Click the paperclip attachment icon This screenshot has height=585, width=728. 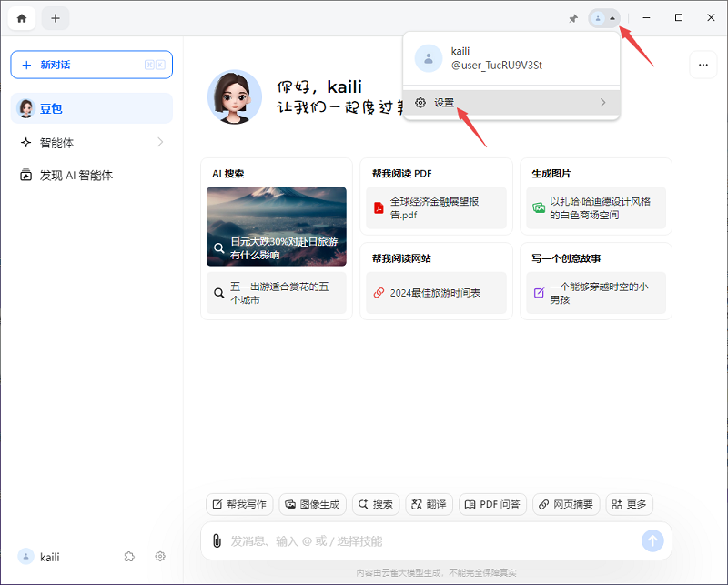tap(216, 540)
